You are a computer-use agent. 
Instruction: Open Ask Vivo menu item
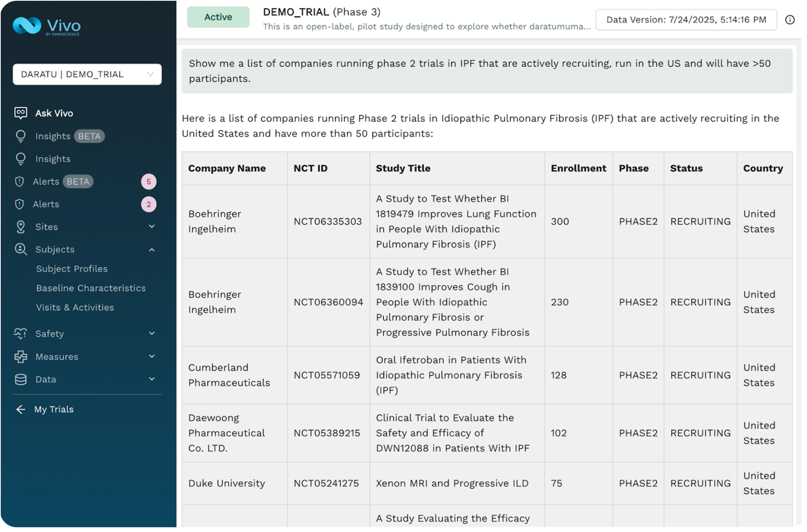54,113
